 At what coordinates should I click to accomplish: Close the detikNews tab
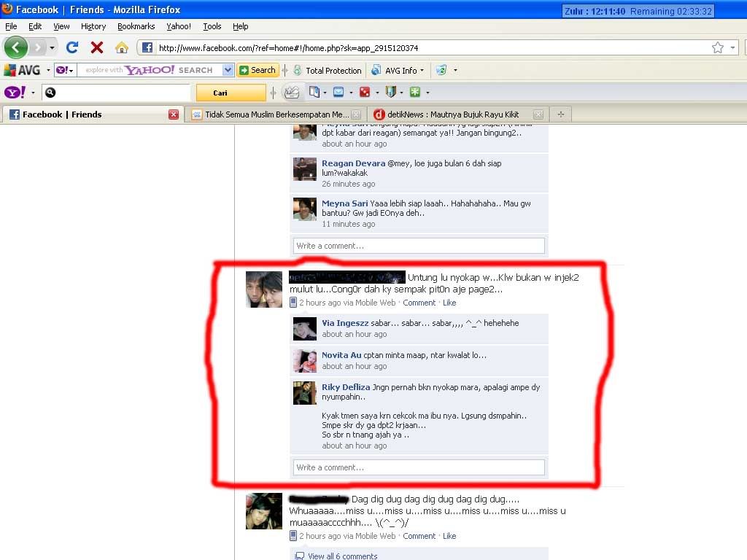click(538, 114)
